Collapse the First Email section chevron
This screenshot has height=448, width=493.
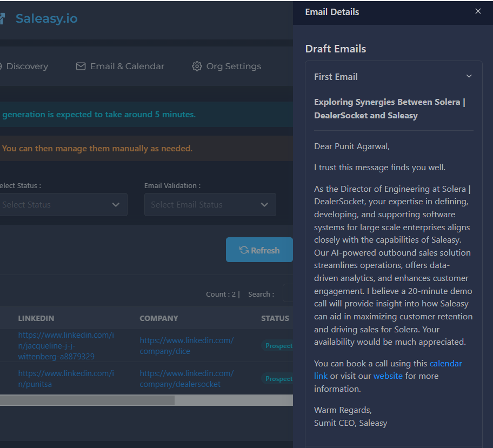[x=469, y=76]
